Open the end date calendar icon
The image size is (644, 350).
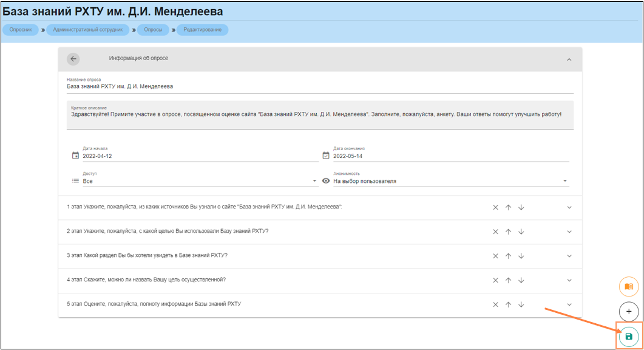tap(326, 156)
